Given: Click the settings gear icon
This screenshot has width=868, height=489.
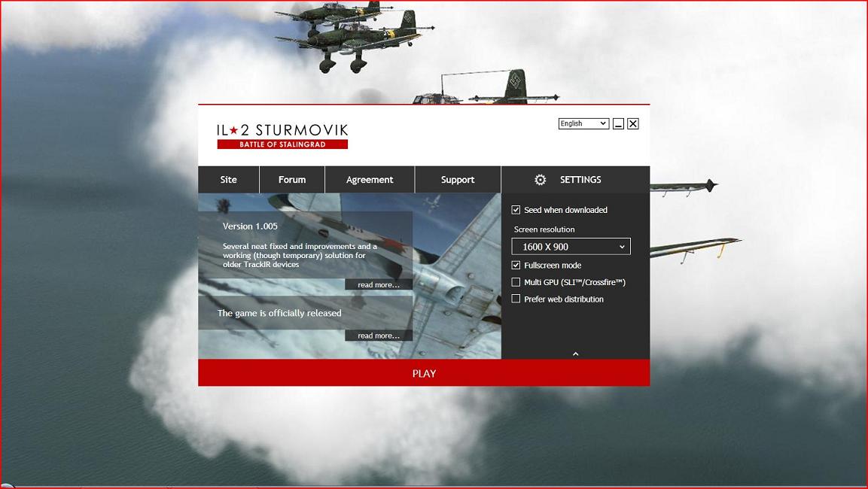Looking at the screenshot, I should coord(541,180).
